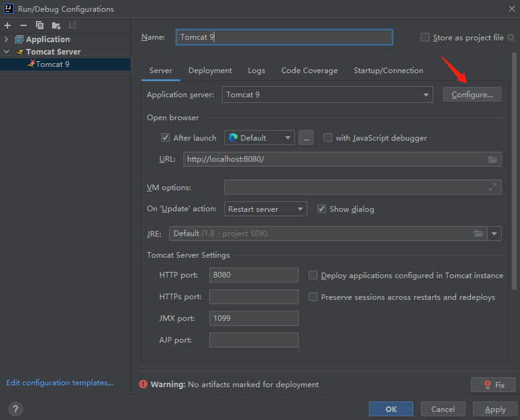Screen dimensions: 520x420
Task: Browse the URL field folder icon
Action: click(493, 159)
